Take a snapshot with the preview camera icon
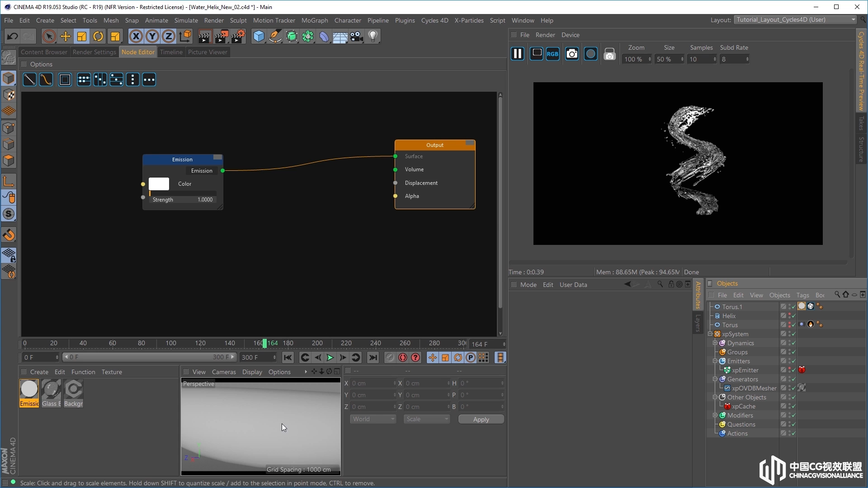Image resolution: width=868 pixels, height=488 pixels. click(x=572, y=54)
